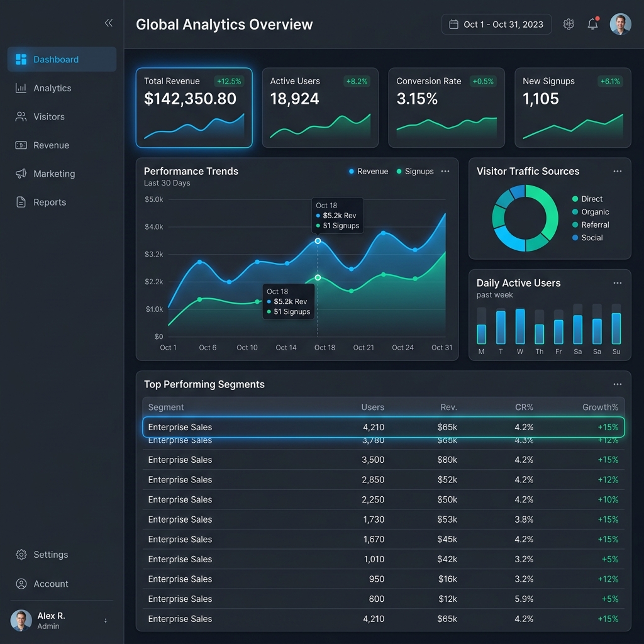Open the Marketing menu item
644x644 pixels.
(x=62, y=174)
